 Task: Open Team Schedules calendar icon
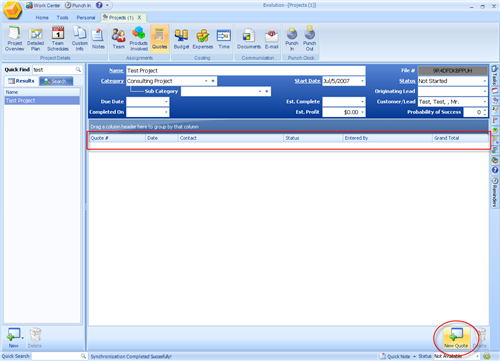pyautogui.click(x=58, y=39)
